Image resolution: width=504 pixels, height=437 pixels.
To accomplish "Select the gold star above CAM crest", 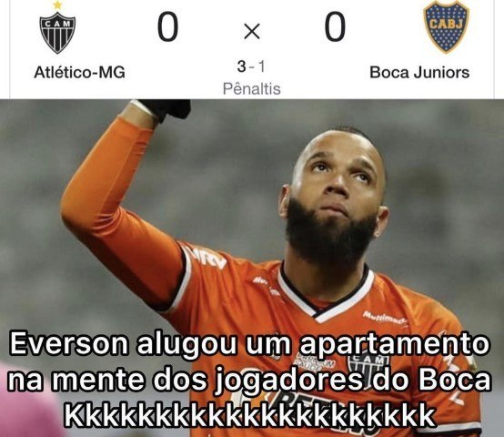I will 57,5.
